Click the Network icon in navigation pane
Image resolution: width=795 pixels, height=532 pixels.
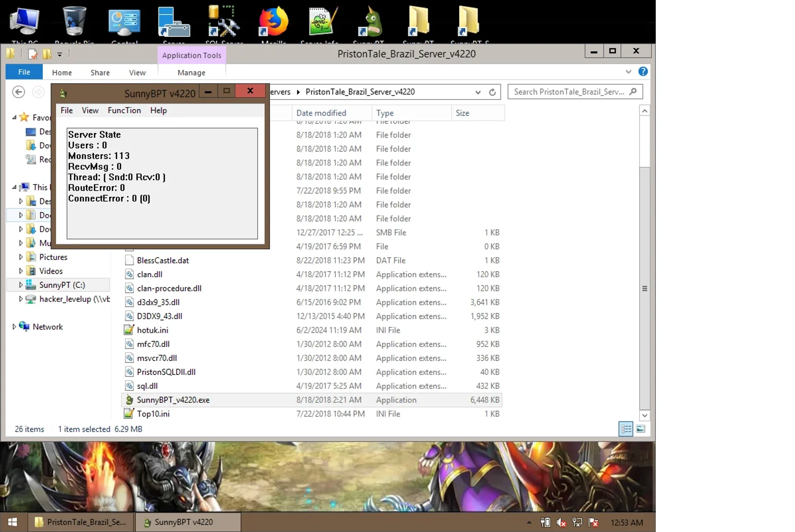(24, 327)
